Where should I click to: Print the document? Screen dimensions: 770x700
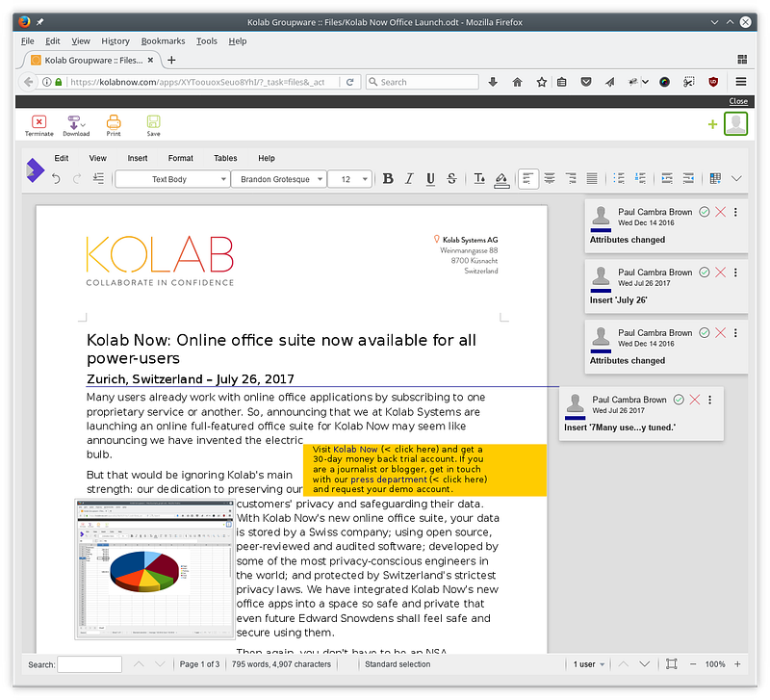pyautogui.click(x=114, y=125)
